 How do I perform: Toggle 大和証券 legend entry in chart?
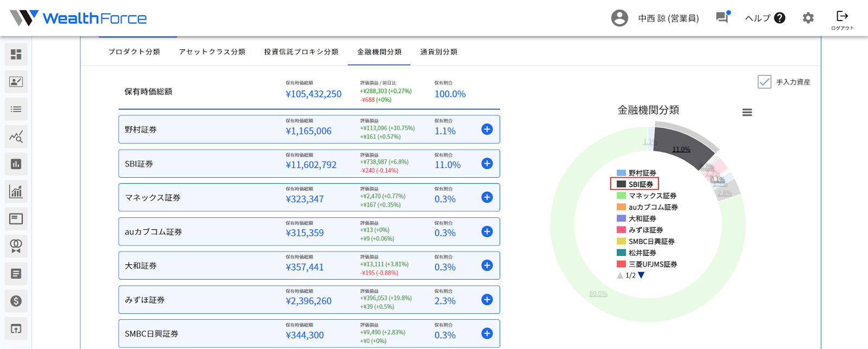coord(636,218)
